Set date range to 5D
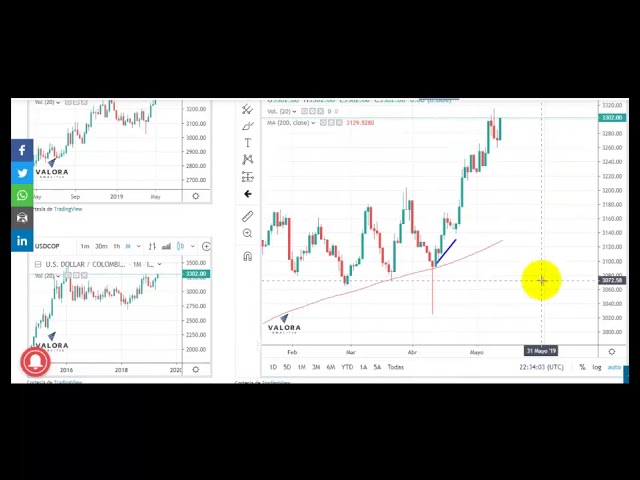Viewport: 640px width, 480px height. (x=287, y=367)
